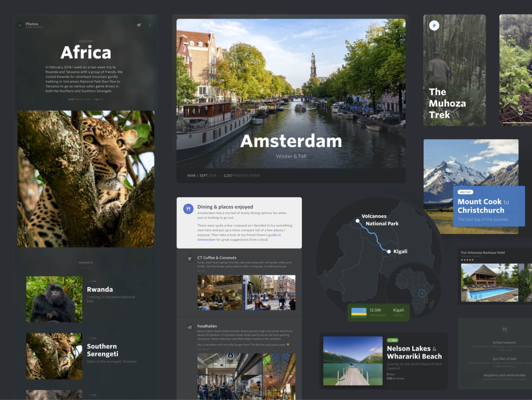Open the guide to Amsterdam link
This screenshot has width=532, height=400.
274,235
